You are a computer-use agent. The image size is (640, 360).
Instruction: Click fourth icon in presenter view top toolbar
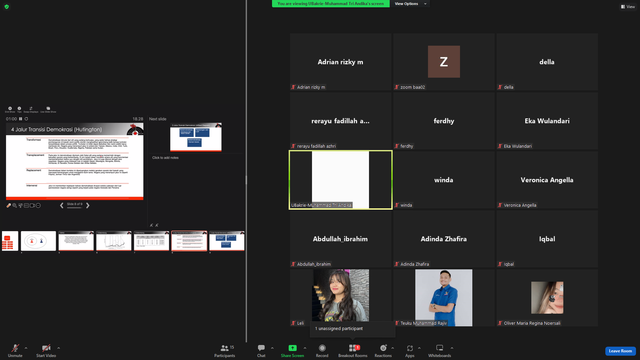point(48,109)
